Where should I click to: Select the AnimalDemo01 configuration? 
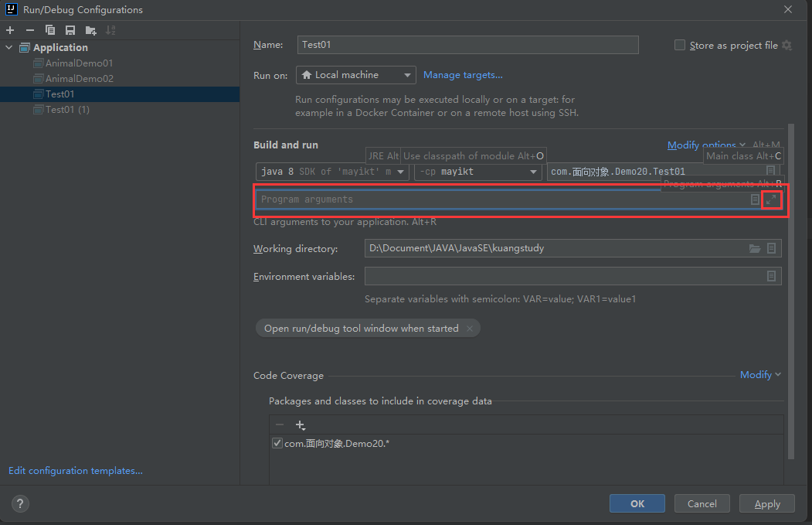79,63
